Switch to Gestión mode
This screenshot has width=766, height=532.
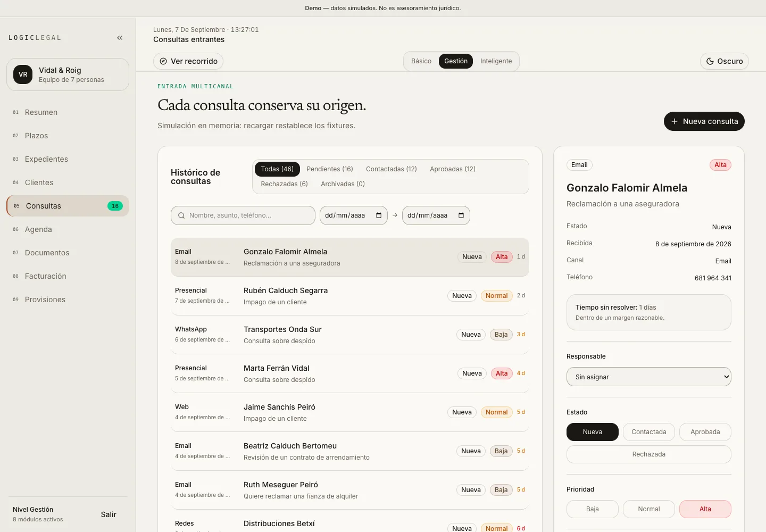(456, 61)
